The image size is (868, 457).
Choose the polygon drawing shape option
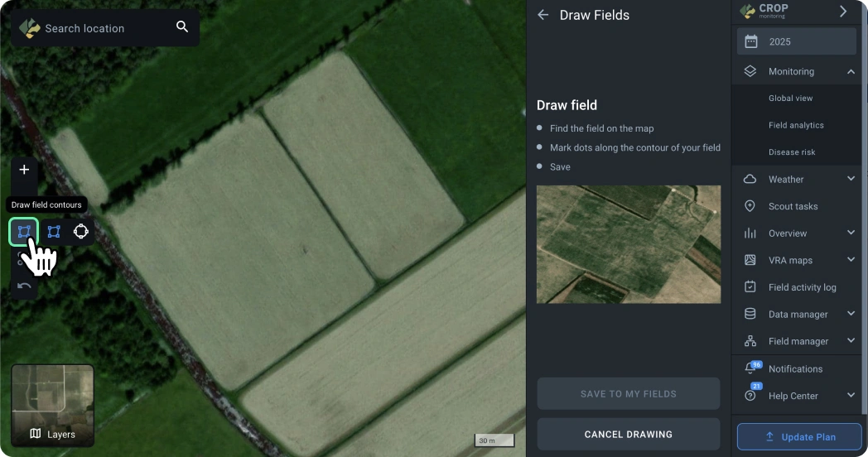coord(54,232)
